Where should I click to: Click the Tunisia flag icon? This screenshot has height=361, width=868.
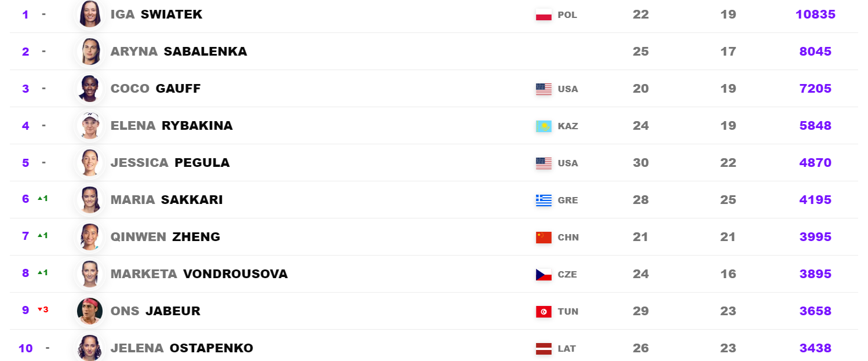click(x=544, y=312)
